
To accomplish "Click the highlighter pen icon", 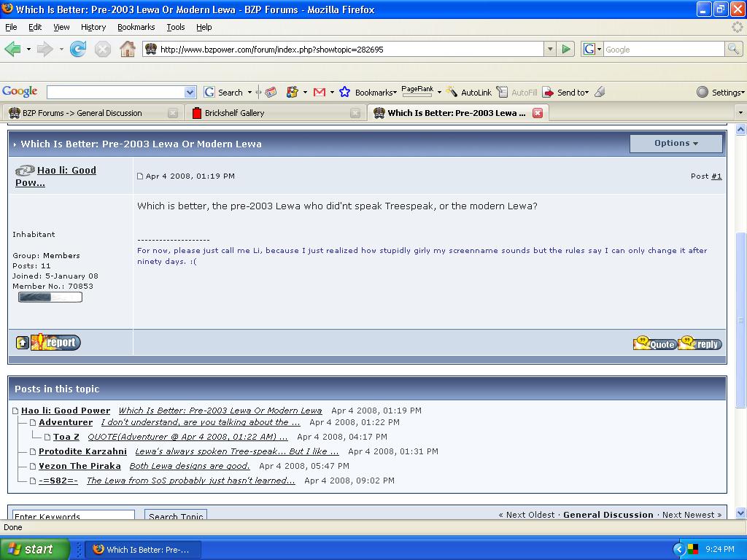I will 600,92.
